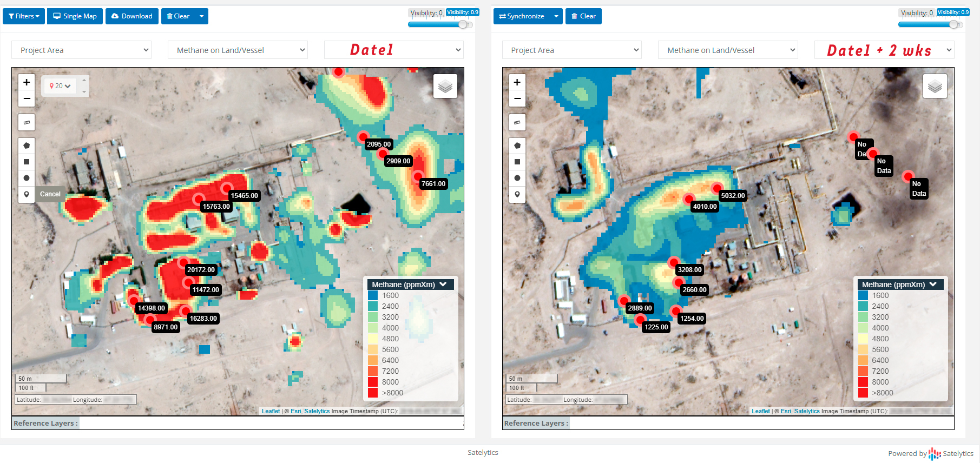Image resolution: width=980 pixels, height=463 pixels.
Task: Open the Leaflet link on Date1 + 2 wks map
Action: point(761,411)
